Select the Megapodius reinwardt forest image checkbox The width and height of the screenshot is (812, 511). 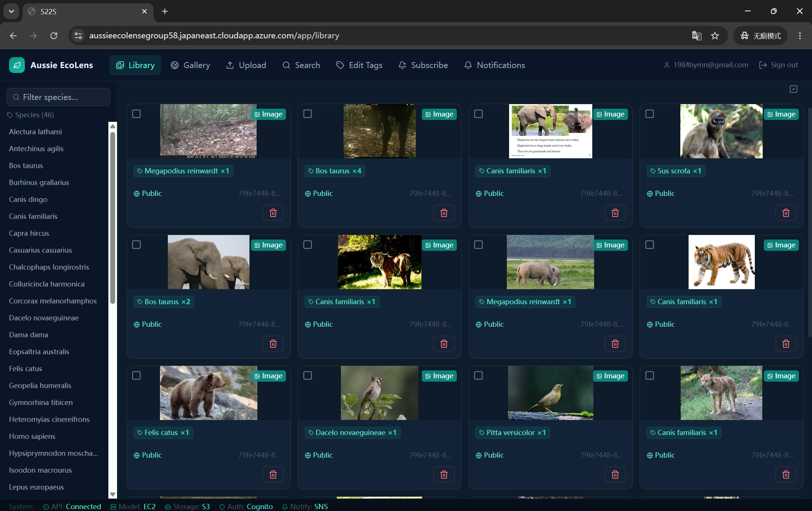coord(137,114)
